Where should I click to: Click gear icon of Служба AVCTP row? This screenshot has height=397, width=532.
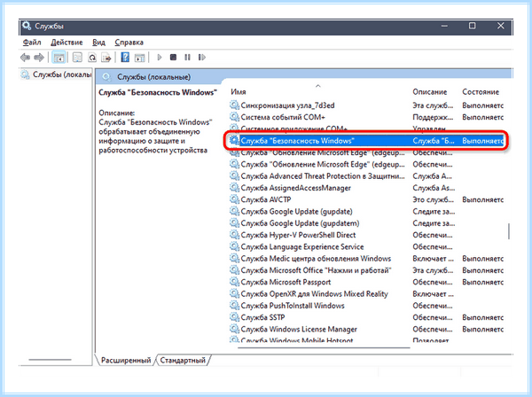coord(234,199)
